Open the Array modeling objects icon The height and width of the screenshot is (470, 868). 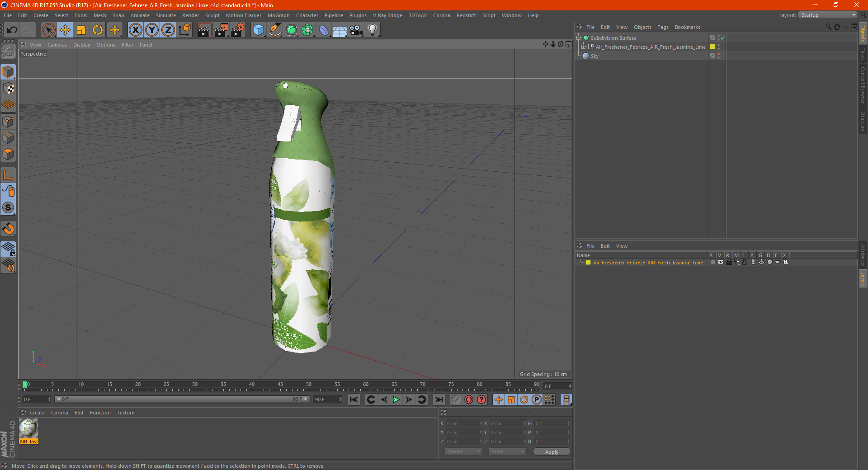(x=307, y=30)
